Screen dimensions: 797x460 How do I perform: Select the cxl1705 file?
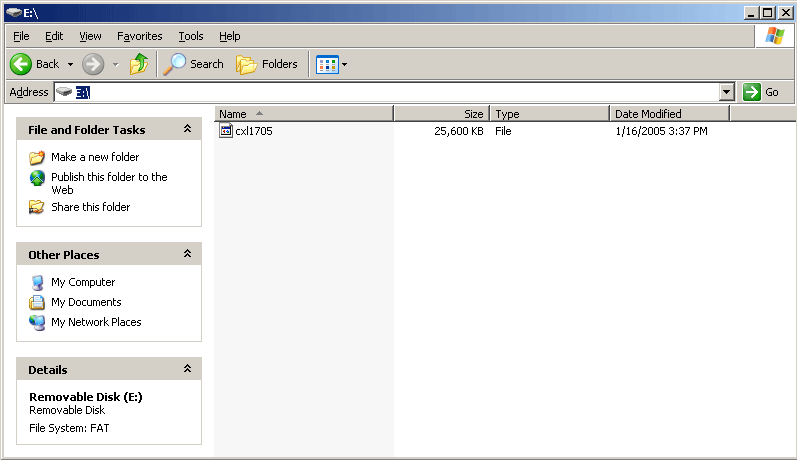point(253,131)
